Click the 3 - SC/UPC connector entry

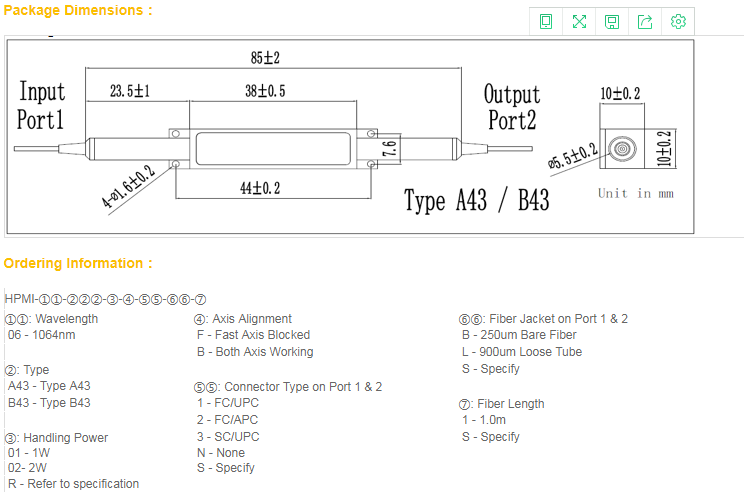[x=227, y=437]
